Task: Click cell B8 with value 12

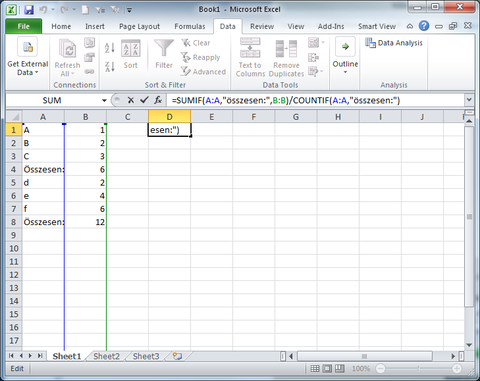Action: point(85,222)
